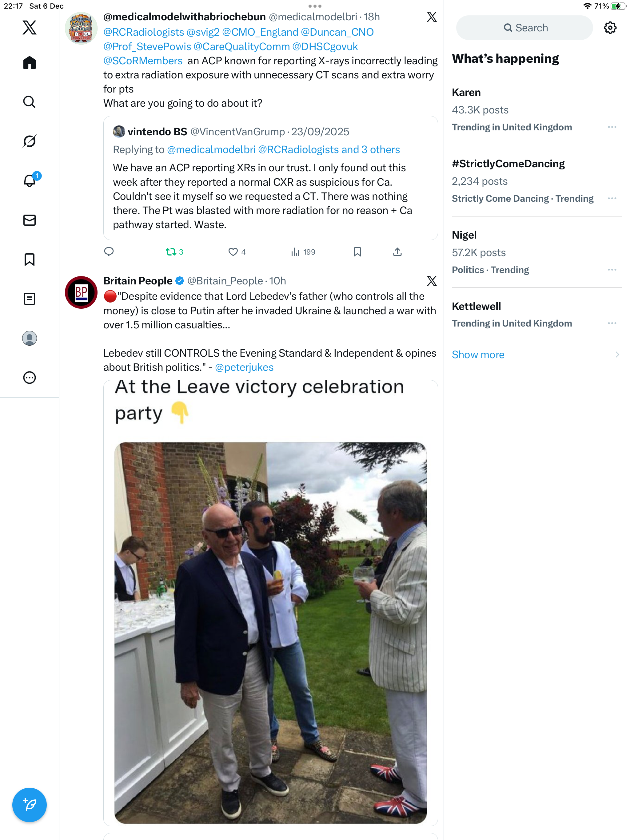
Task: Open Messages envelope icon
Action: coord(29,220)
